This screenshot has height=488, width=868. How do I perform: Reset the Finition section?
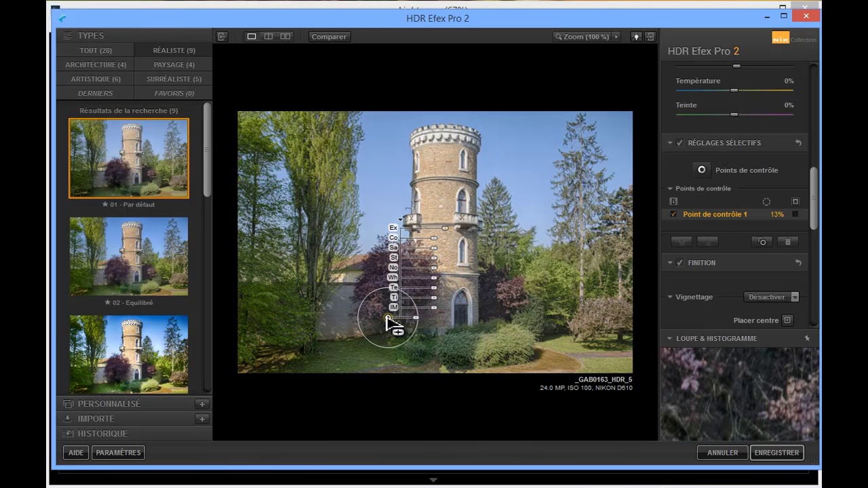[x=798, y=263]
